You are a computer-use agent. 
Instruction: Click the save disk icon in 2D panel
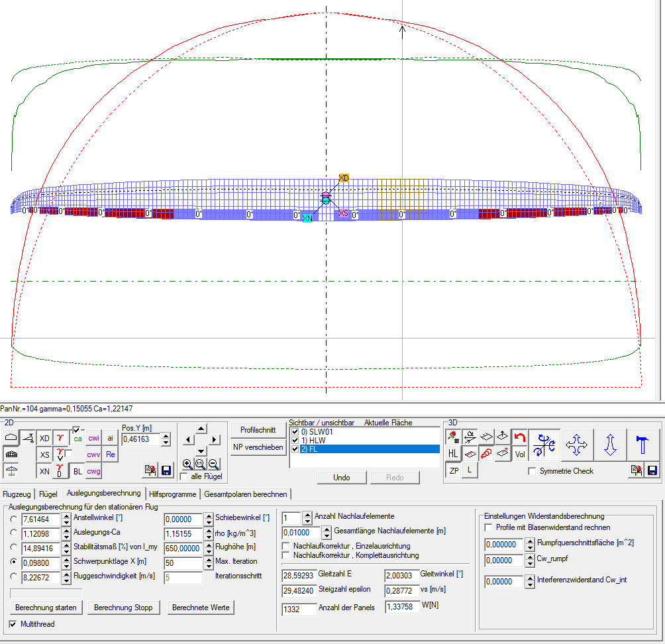click(x=166, y=470)
